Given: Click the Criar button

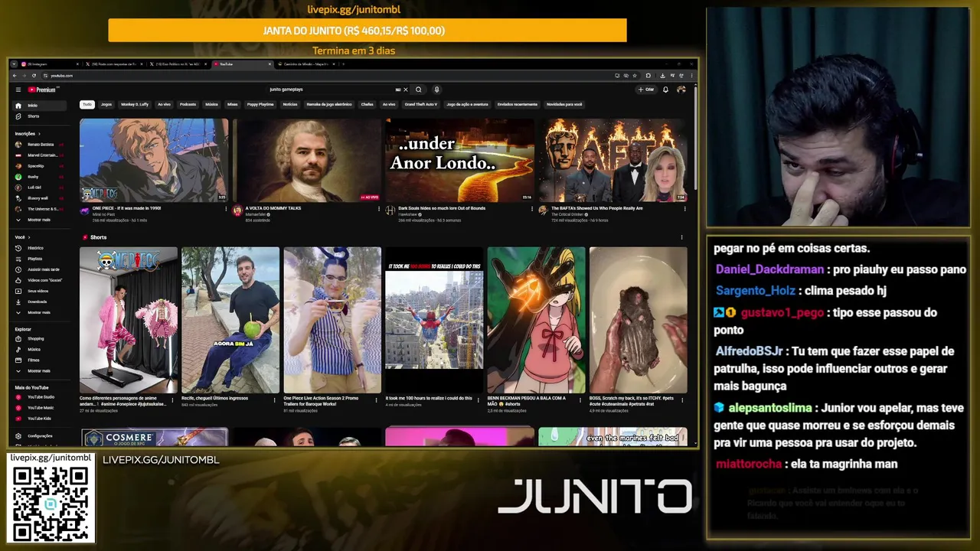Looking at the screenshot, I should tap(646, 90).
